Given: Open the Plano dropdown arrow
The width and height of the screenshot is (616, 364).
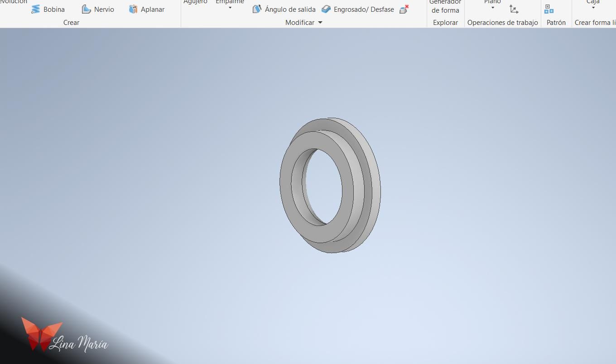Looking at the screenshot, I should click(492, 8).
